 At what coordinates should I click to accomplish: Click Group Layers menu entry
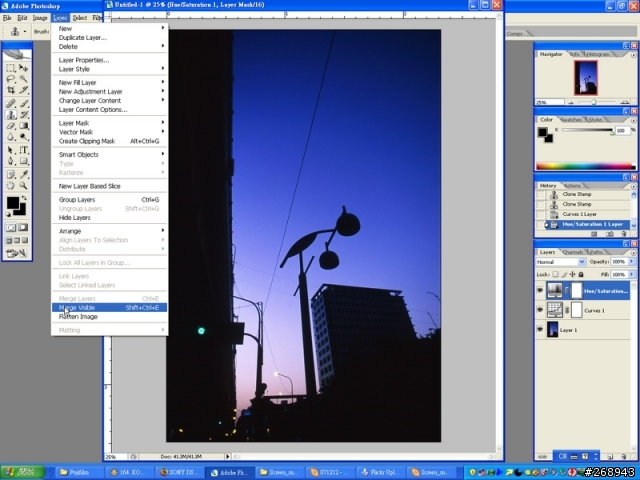pos(109,200)
